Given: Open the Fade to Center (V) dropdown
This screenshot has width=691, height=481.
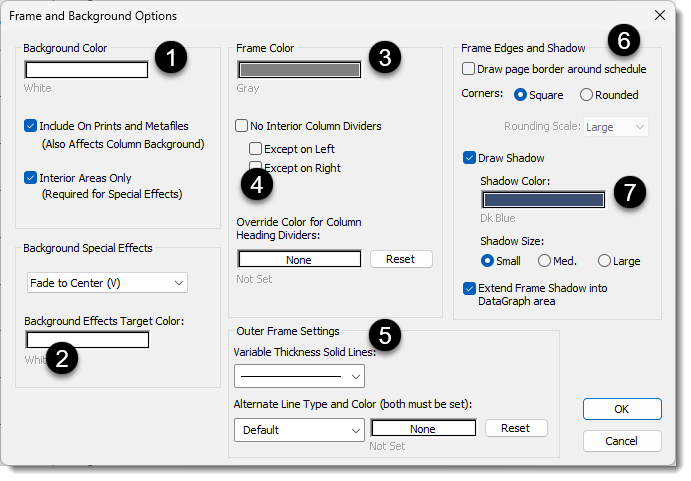Looking at the screenshot, I should pos(107,283).
